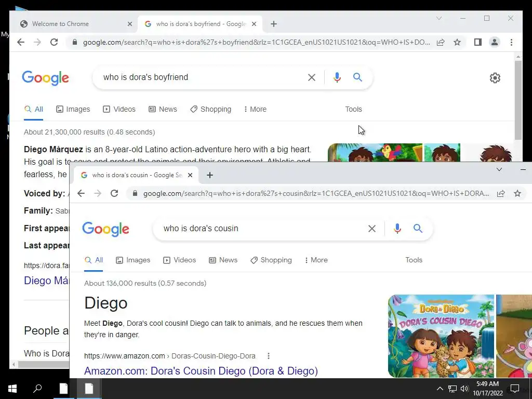
Task: Share page icon in cousin search window
Action: coord(501,193)
